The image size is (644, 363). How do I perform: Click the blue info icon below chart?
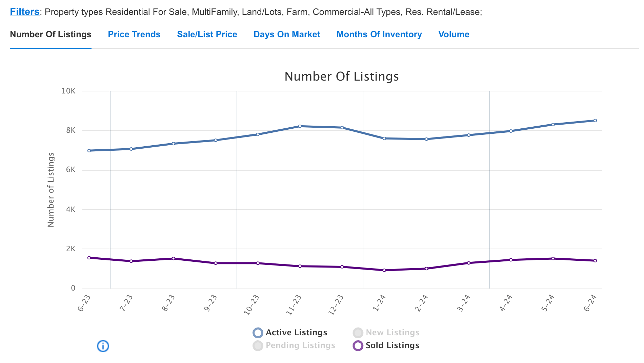[x=103, y=346]
